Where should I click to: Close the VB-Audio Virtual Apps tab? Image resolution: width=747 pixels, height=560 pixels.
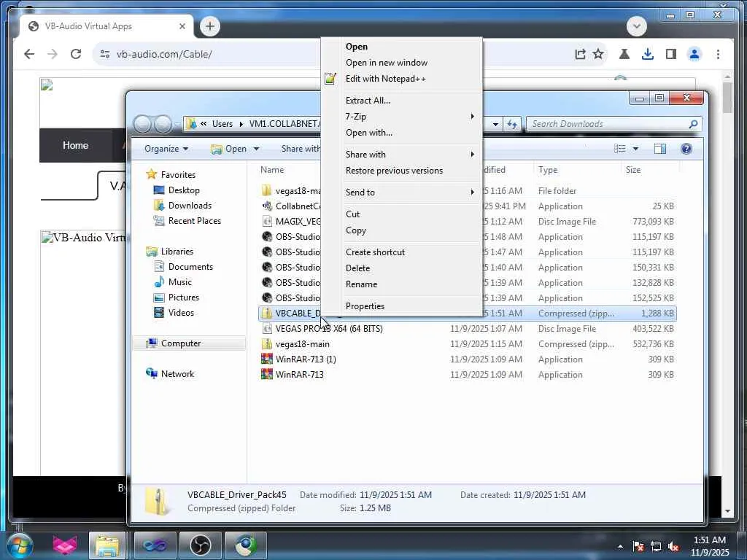pos(182,26)
